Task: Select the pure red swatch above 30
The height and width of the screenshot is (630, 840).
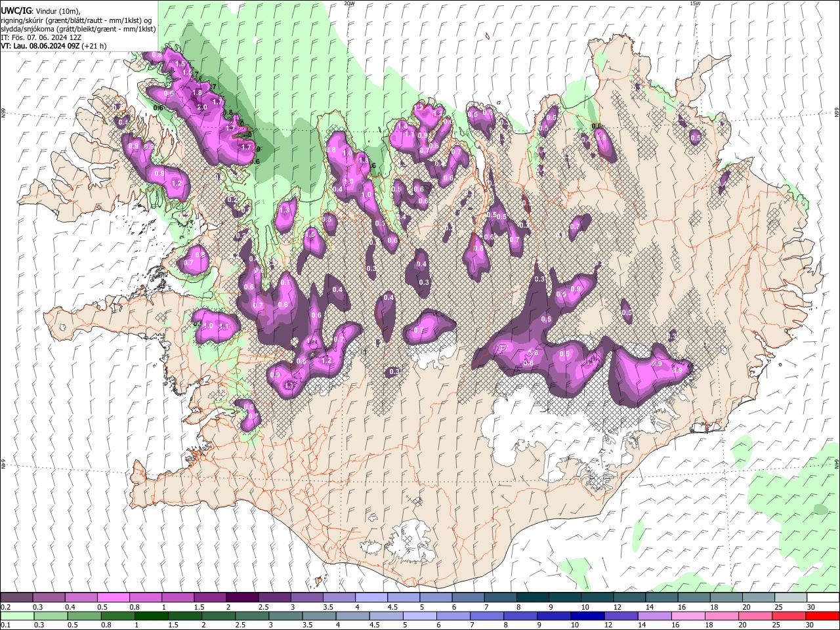Action: (822, 616)
